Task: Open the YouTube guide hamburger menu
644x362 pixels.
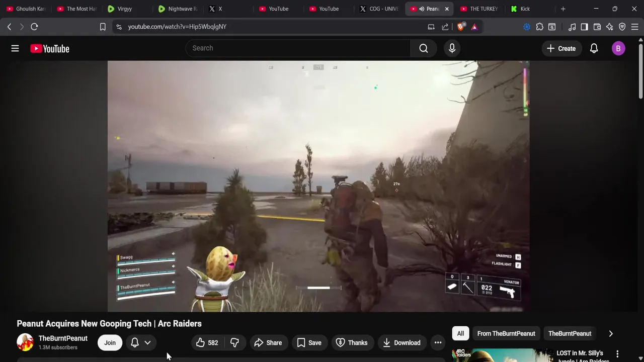Action: [x=15, y=48]
